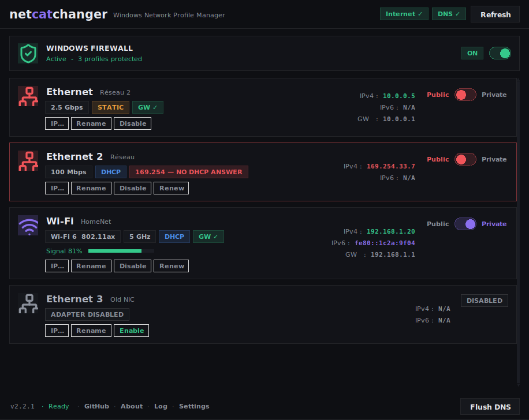The width and height of the screenshot is (529, 420).
Task: Open IP settings for Ethernet 2
Action: coord(57,188)
